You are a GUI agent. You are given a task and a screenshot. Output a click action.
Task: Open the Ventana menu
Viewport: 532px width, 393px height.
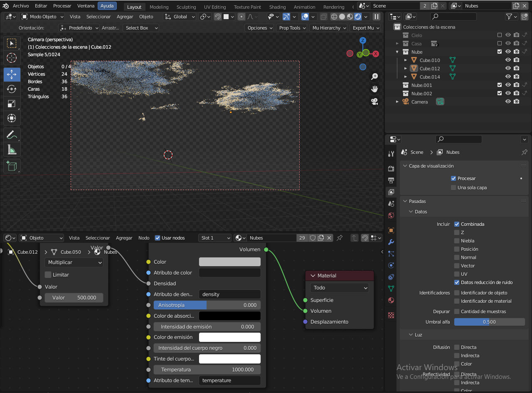point(86,6)
